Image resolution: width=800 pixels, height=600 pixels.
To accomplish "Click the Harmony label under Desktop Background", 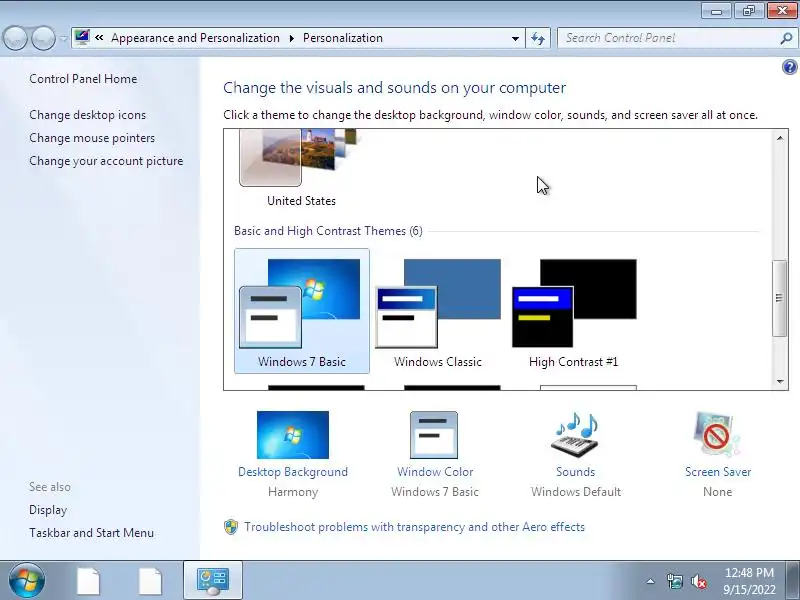I will pos(293,492).
